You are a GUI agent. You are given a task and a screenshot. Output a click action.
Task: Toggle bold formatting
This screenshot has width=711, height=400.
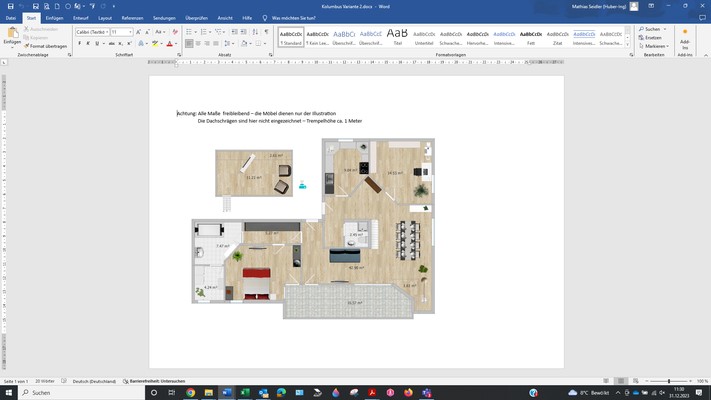pyautogui.click(x=79, y=45)
